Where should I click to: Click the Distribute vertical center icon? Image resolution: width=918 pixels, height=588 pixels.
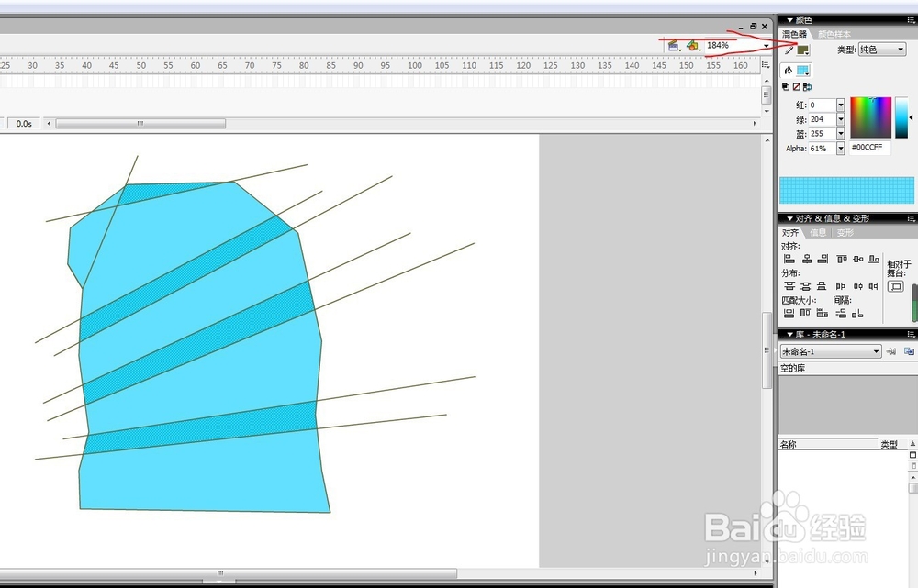point(806,286)
